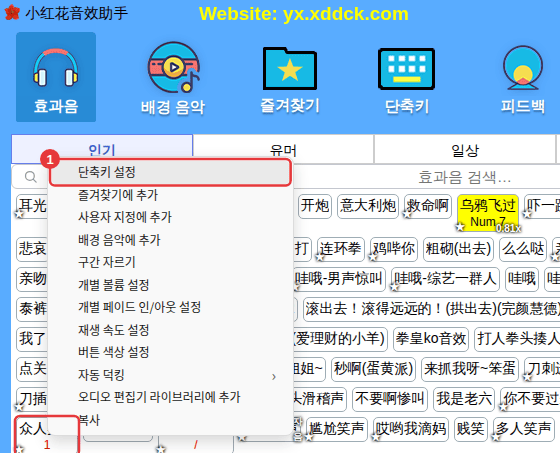Image resolution: width=560 pixels, height=453 pixels.
Task: Play the 刀插 sound effect
Action: [x=32, y=399]
